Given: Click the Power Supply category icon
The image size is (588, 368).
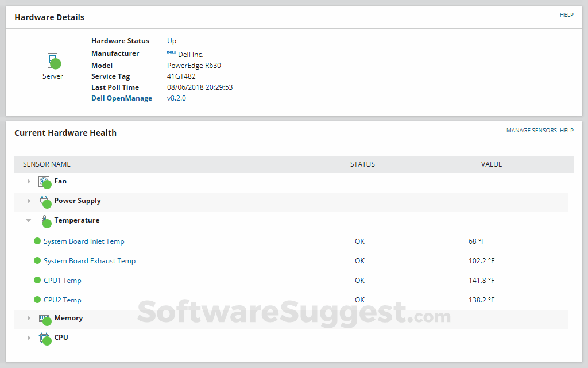Looking at the screenshot, I should tap(45, 200).
